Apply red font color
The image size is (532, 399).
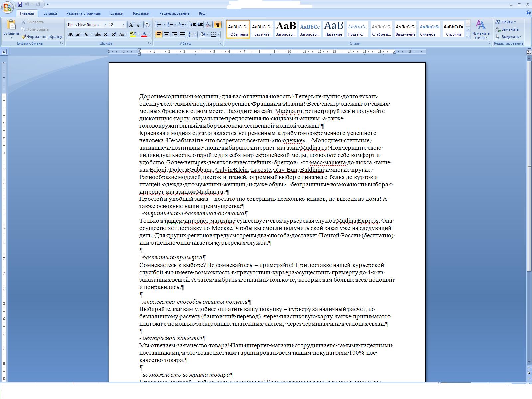click(144, 34)
